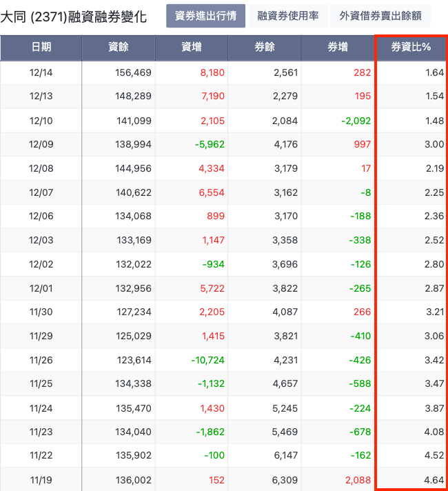Select date cell 12/07
Viewport: 448px width, 491px height.
point(41,192)
